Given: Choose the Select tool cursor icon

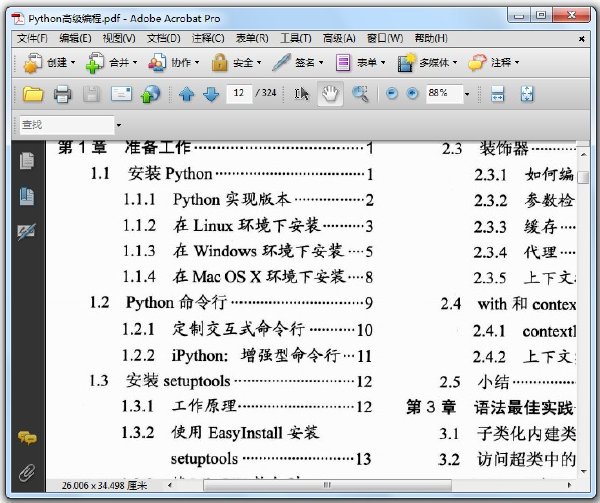Looking at the screenshot, I should coord(302,94).
